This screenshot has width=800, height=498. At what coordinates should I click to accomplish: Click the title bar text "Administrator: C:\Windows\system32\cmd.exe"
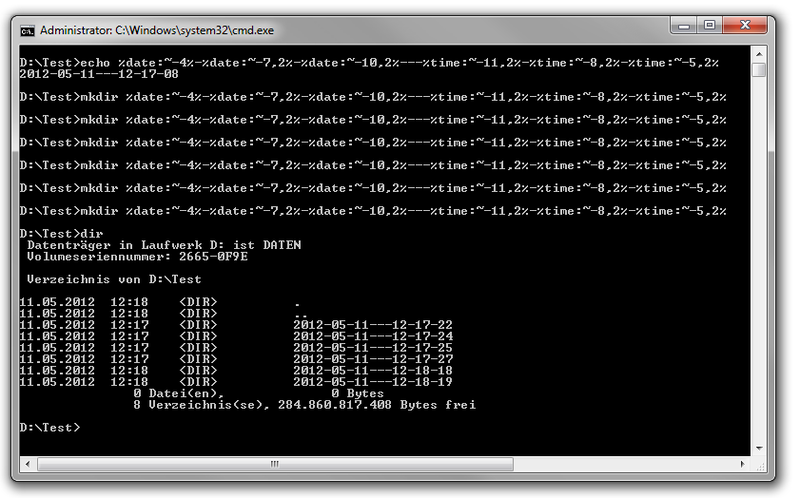click(x=153, y=29)
